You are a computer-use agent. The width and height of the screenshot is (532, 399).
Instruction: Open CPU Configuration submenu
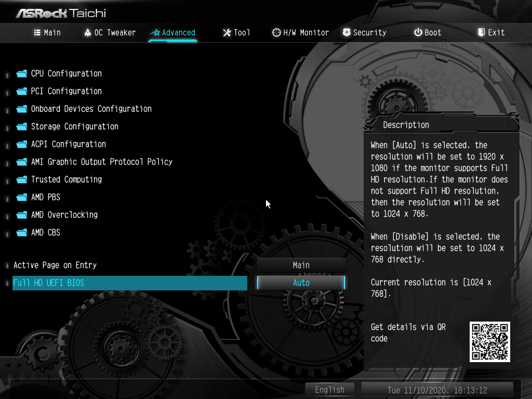(66, 74)
